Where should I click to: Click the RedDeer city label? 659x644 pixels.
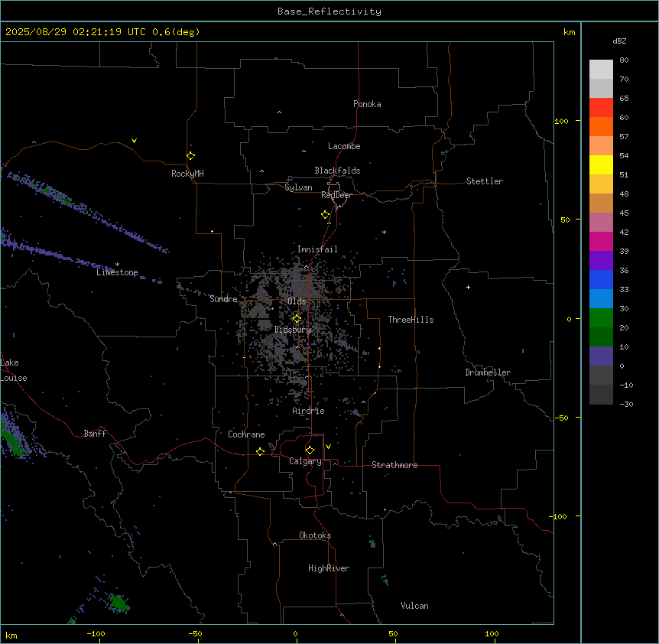[x=336, y=195]
